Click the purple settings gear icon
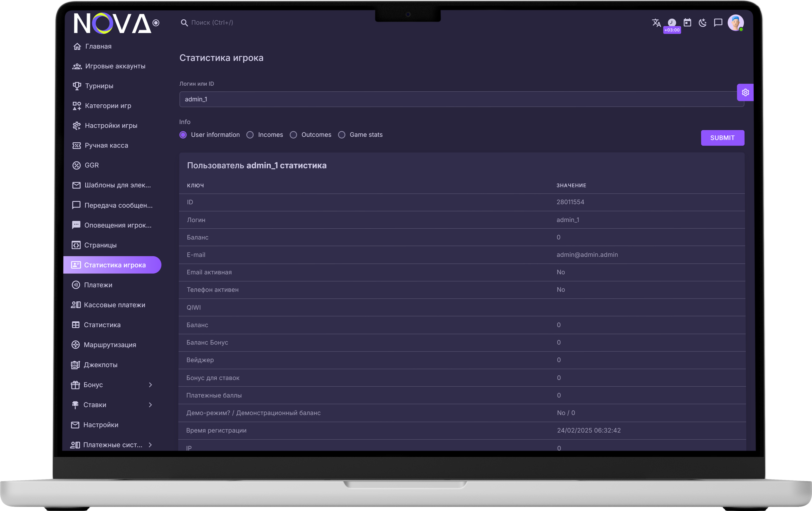The width and height of the screenshot is (812, 511). pos(745,92)
